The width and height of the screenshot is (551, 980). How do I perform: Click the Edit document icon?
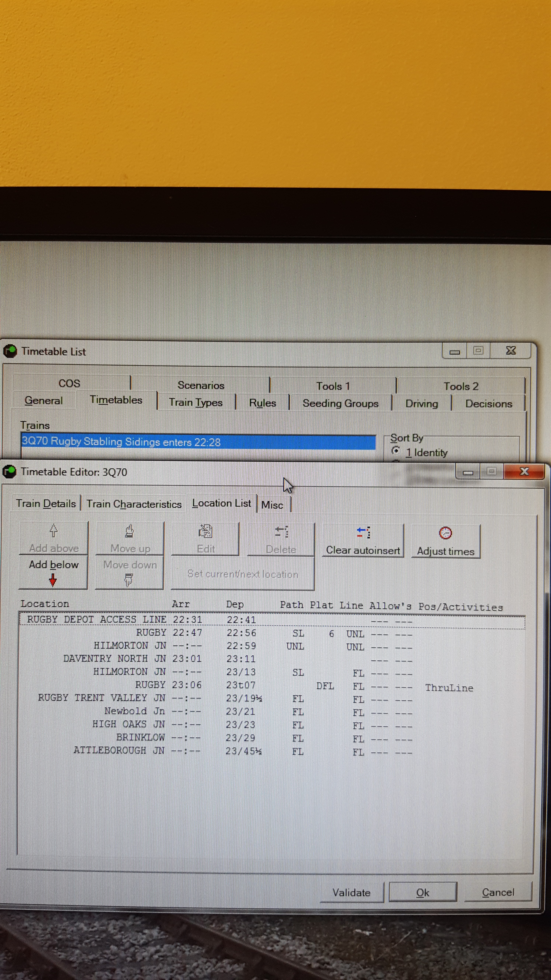tap(205, 531)
